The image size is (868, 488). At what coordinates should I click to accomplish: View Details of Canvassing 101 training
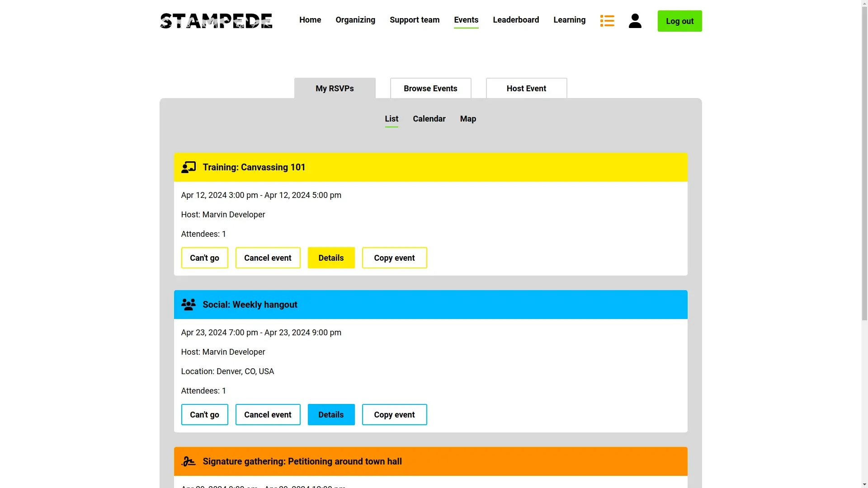coord(331,258)
